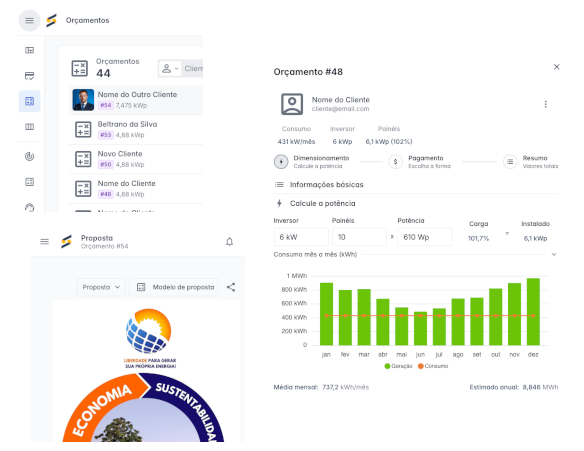
Task: Click the dez bar in the chart
Action: [533, 312]
